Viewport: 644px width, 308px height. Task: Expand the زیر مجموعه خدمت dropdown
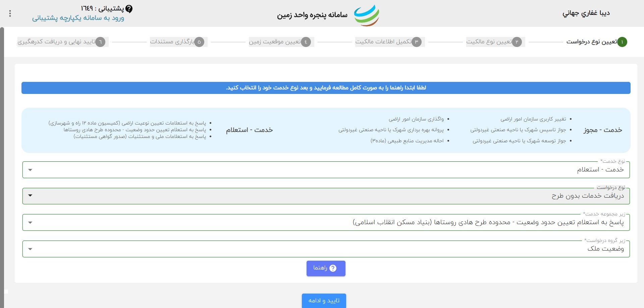[x=31, y=222]
